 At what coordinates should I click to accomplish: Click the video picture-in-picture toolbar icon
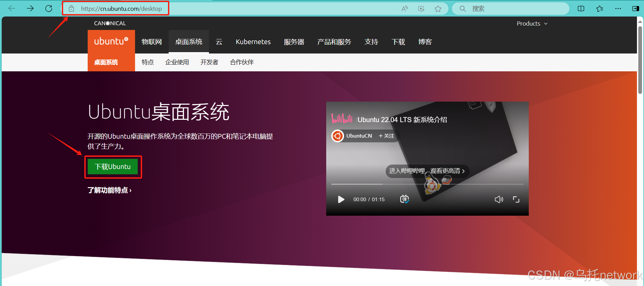pos(421,9)
